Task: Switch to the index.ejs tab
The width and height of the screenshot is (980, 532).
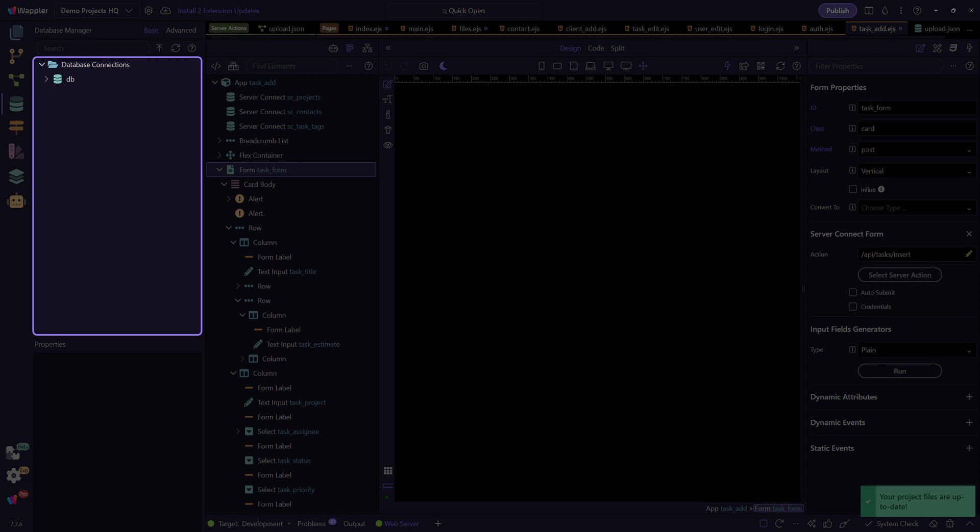Action: [368, 29]
